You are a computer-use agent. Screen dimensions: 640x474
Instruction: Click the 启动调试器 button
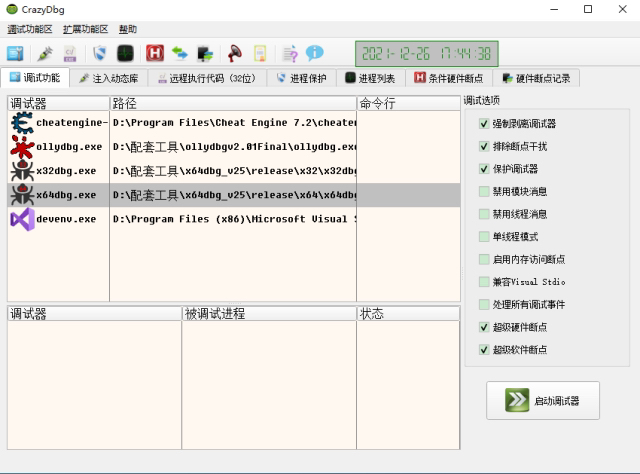(x=543, y=401)
